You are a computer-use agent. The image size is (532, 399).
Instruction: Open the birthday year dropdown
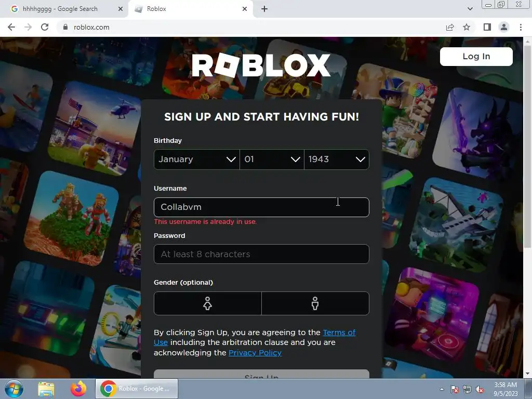(x=337, y=159)
